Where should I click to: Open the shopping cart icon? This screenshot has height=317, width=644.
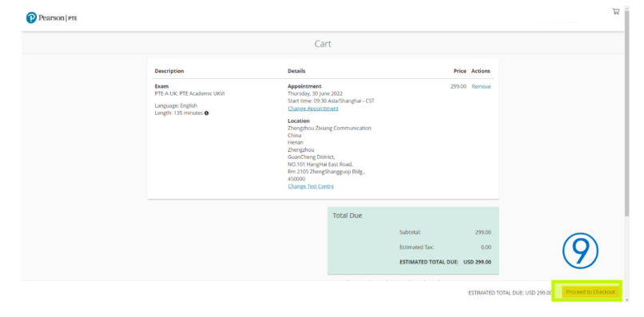[616, 11]
